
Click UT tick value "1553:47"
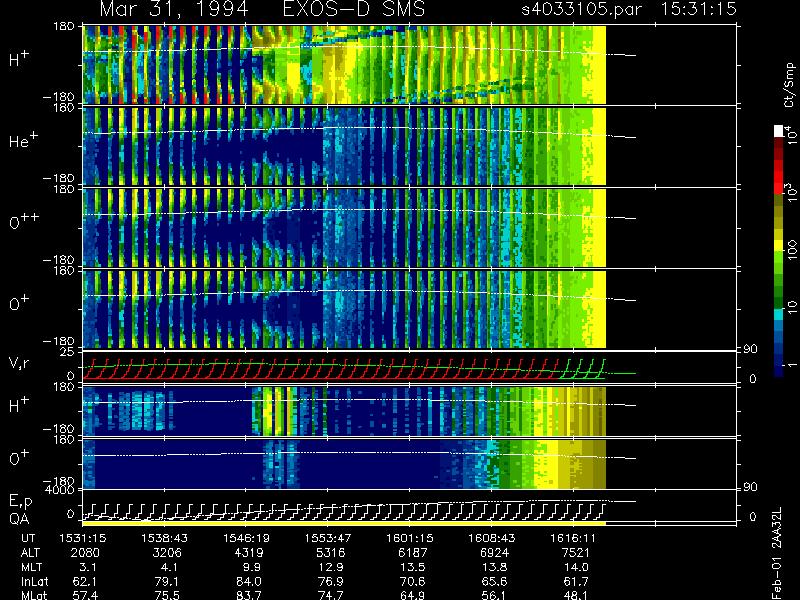328,538
